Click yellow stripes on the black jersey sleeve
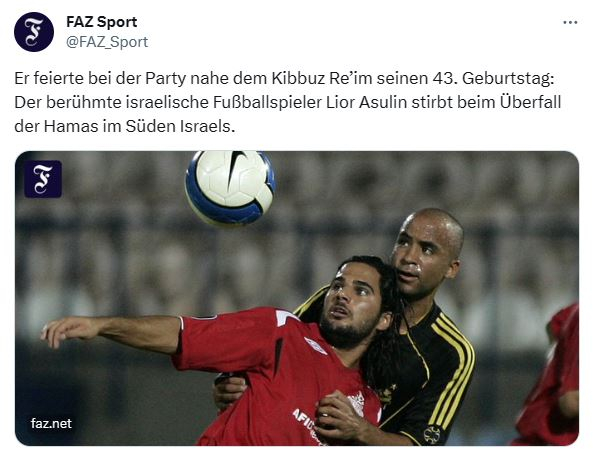This screenshot has height=456, width=594. [455, 364]
